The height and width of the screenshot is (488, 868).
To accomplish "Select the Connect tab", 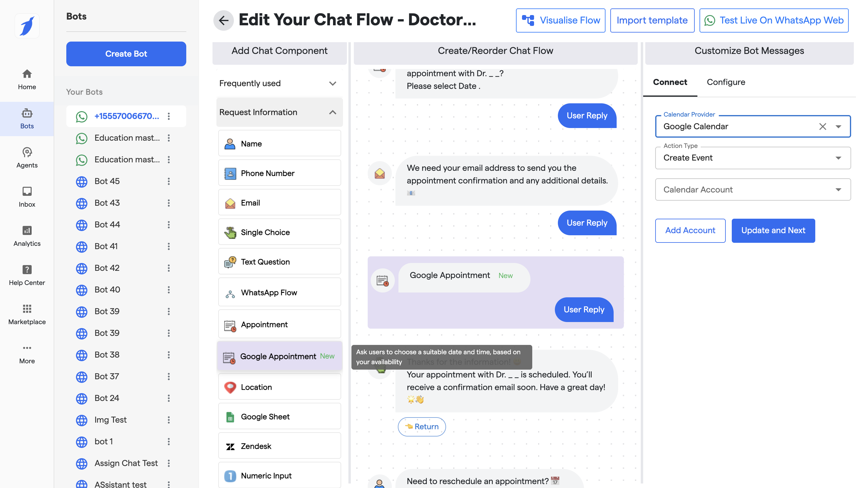I will coord(670,82).
